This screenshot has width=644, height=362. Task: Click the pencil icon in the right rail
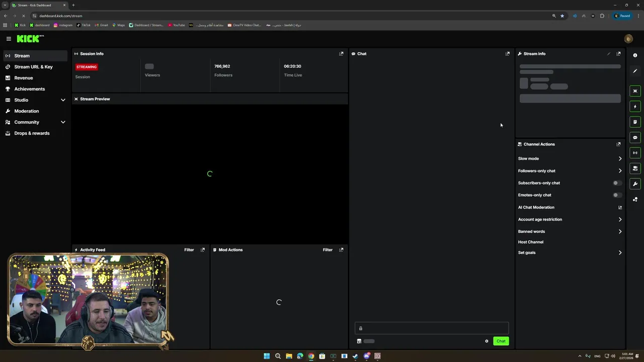coord(635,71)
